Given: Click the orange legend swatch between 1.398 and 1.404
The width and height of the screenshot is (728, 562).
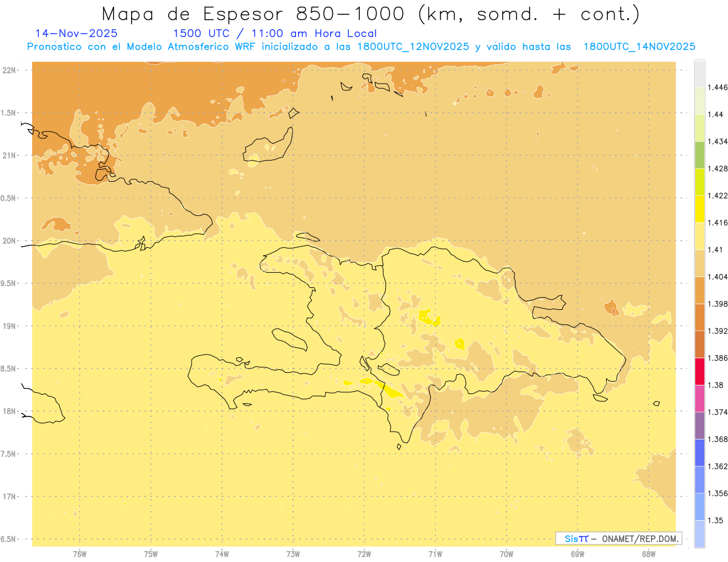Looking at the screenshot, I should pyautogui.click(x=699, y=290).
